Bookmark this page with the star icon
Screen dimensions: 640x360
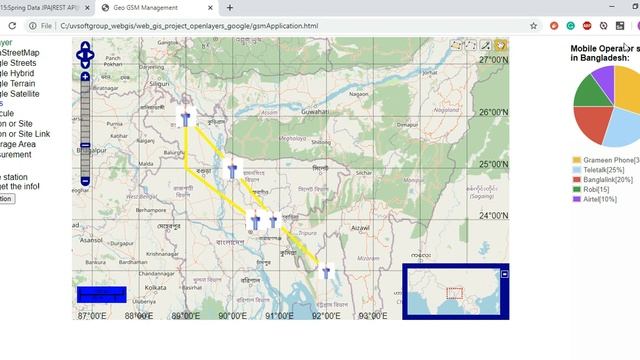tap(533, 26)
